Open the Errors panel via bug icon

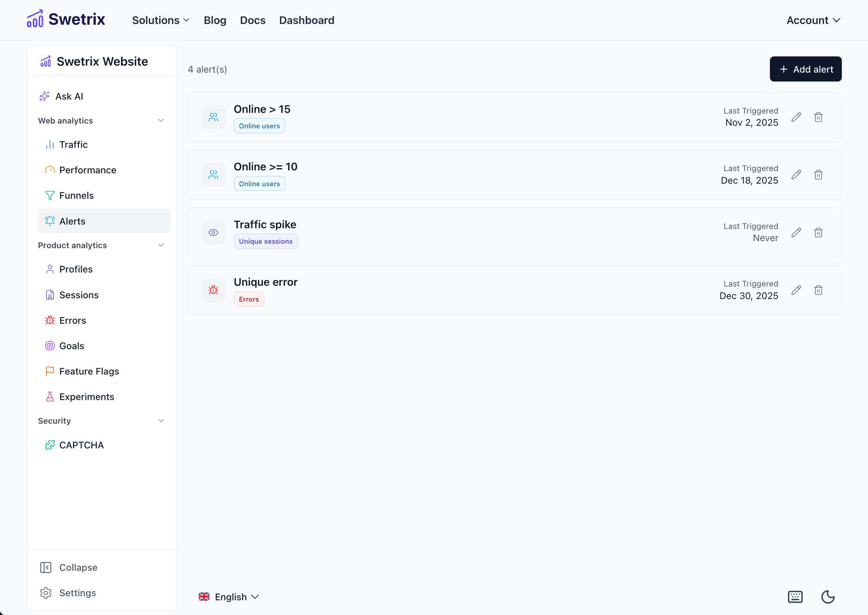pos(50,320)
